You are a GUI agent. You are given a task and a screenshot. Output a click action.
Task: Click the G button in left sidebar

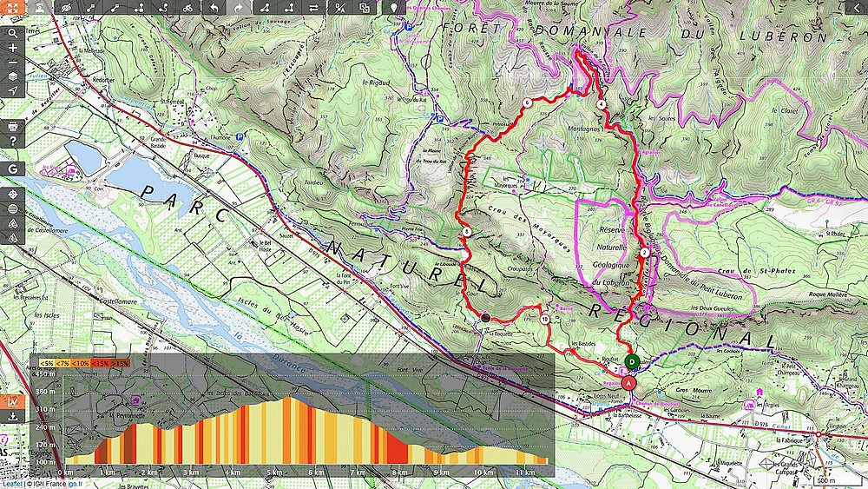pos(12,169)
